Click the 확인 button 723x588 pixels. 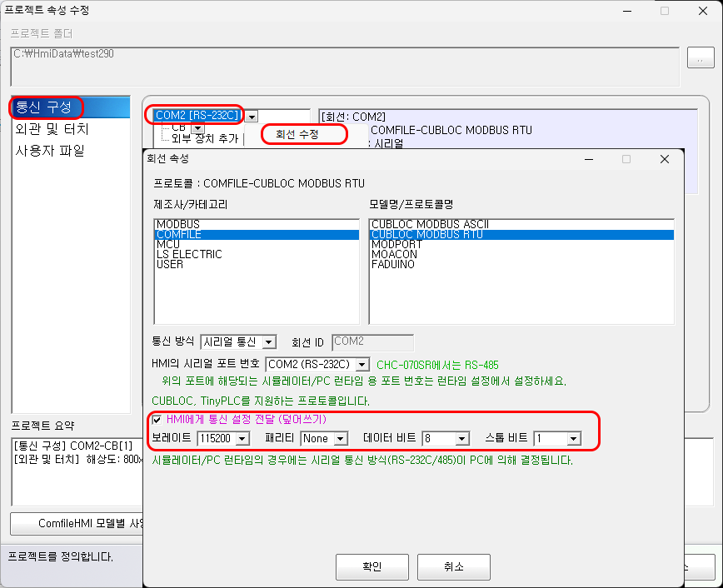371,566
